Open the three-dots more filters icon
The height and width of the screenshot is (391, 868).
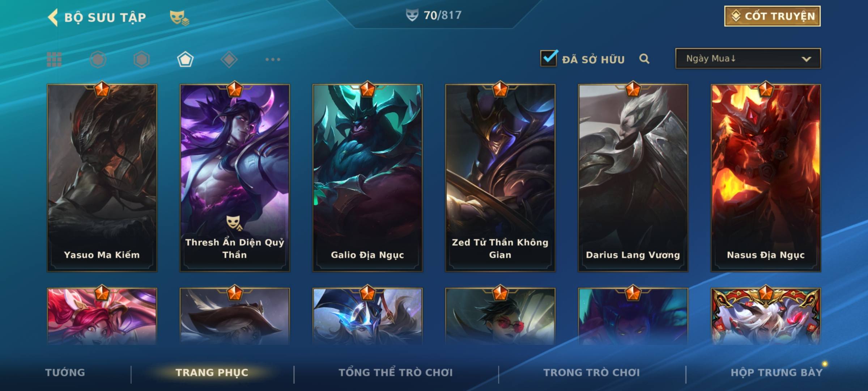click(x=273, y=59)
